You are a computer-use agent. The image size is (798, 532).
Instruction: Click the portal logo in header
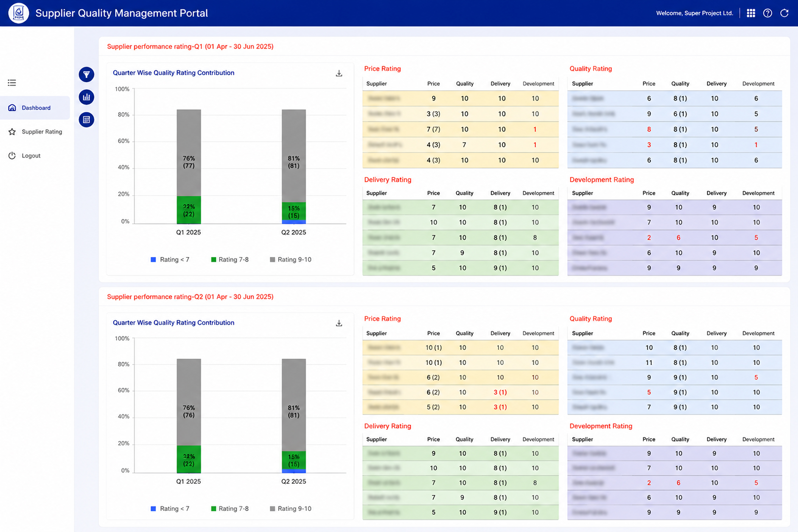point(18,13)
